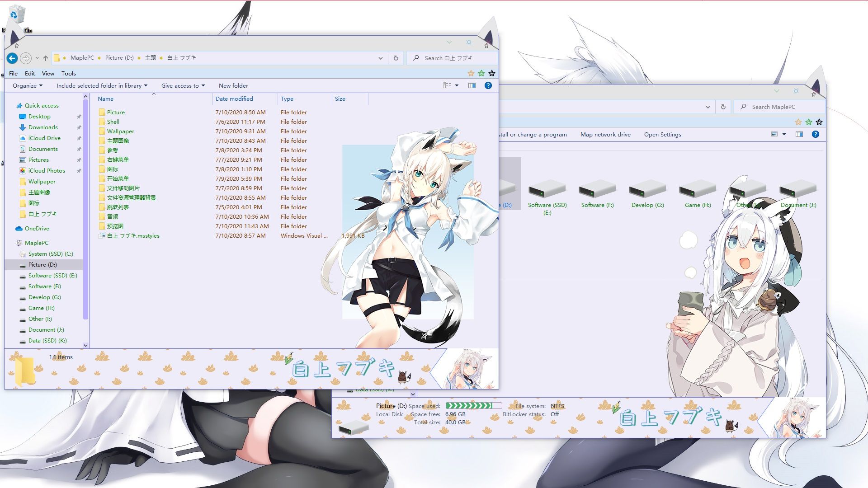Viewport: 868px width, 488px height.
Task: Click Map network drive in MaplePC window
Action: [x=605, y=134]
